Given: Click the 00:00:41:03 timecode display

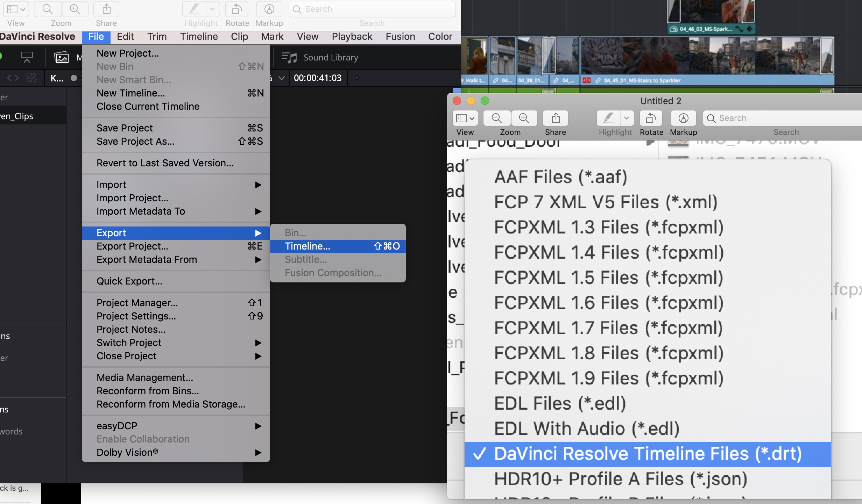Looking at the screenshot, I should (318, 78).
